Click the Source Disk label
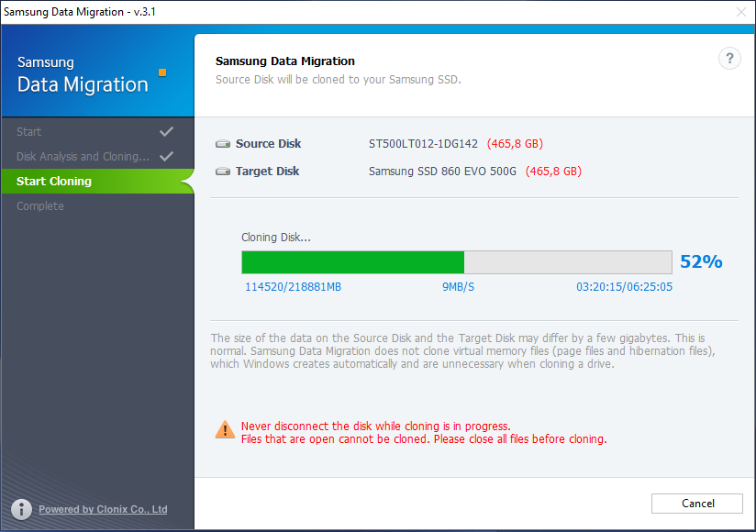 [x=268, y=144]
